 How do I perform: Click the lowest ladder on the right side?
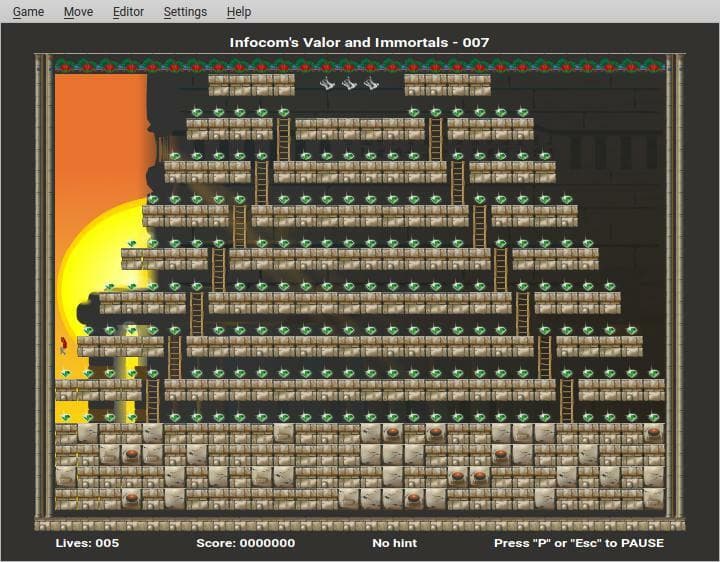click(567, 401)
